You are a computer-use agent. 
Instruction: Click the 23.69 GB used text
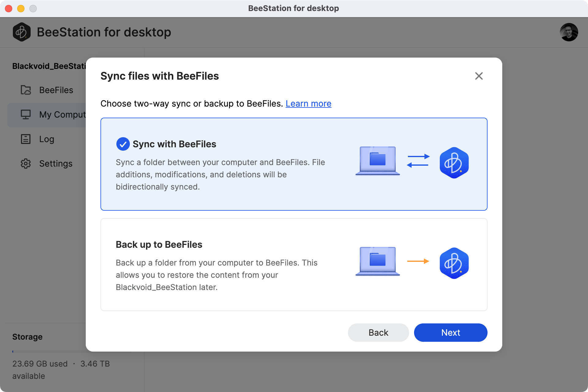pyautogui.click(x=40, y=364)
